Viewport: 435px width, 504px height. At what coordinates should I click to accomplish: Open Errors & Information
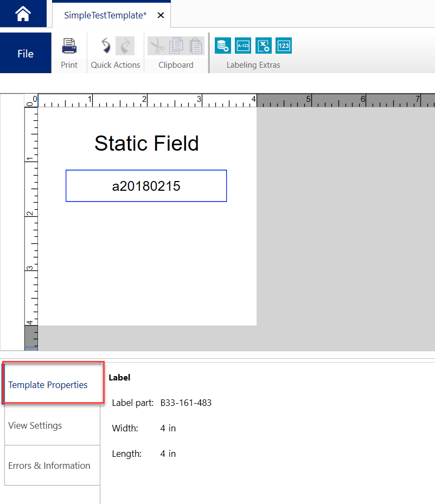49,465
